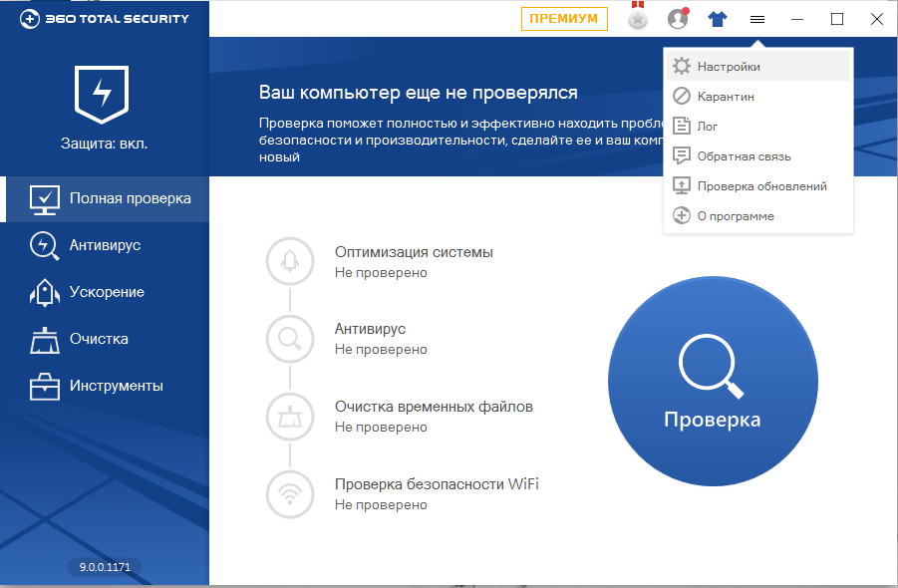Screen dimensions: 898x588
Task: Click the Защита: вкл. status text
Action: coord(105,144)
